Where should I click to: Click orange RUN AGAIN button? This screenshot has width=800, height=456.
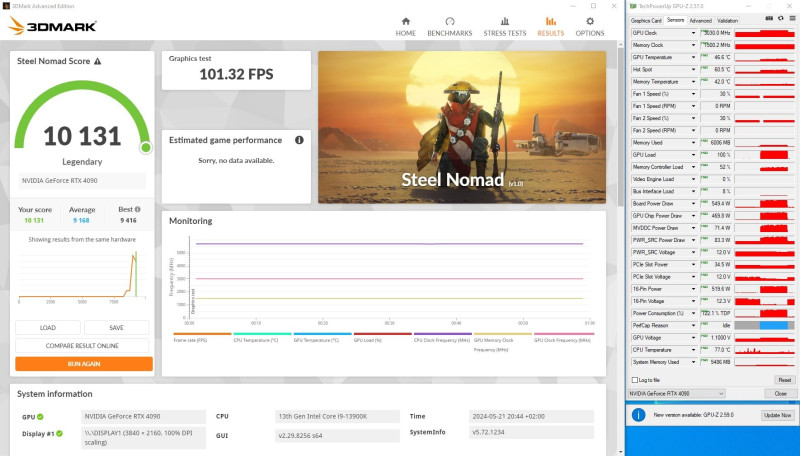(84, 364)
